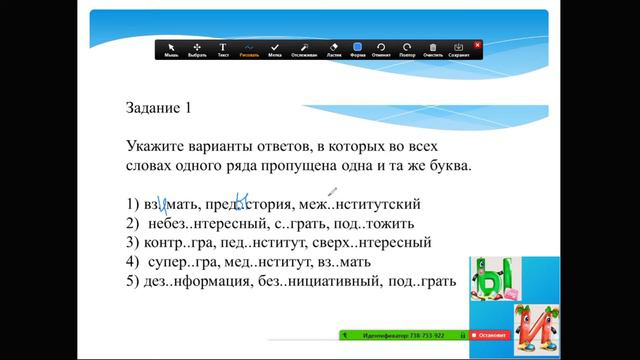Image resolution: width=640 pixels, height=360 pixels.
Task: Click the word 'сверх..нтересный'
Action: tap(371, 242)
